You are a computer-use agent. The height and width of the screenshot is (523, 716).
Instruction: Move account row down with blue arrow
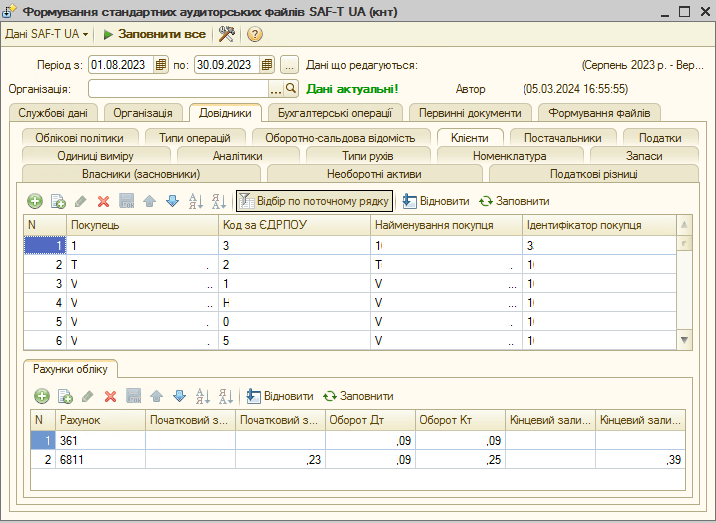(x=179, y=396)
